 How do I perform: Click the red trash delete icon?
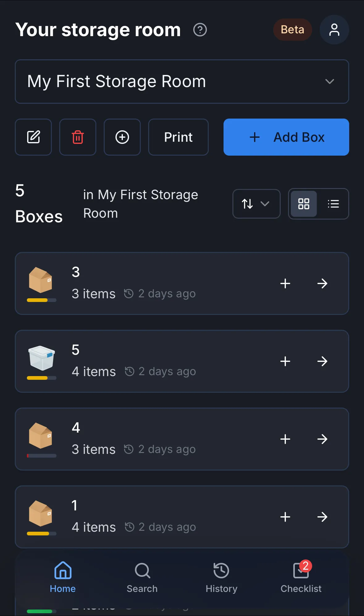point(78,137)
